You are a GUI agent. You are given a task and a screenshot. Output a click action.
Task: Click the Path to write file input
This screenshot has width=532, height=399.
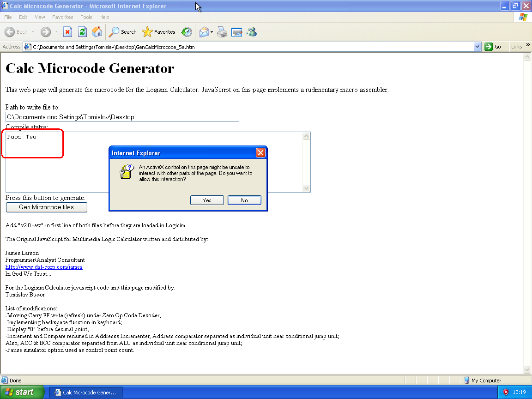[122, 117]
